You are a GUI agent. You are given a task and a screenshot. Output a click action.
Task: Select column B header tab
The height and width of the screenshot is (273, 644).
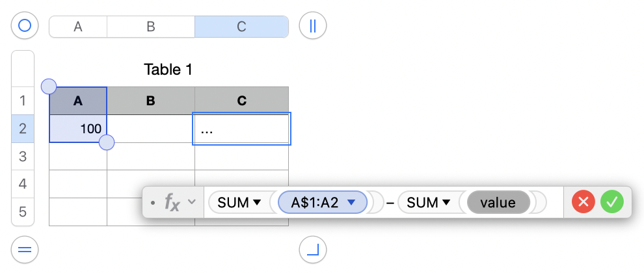click(150, 27)
